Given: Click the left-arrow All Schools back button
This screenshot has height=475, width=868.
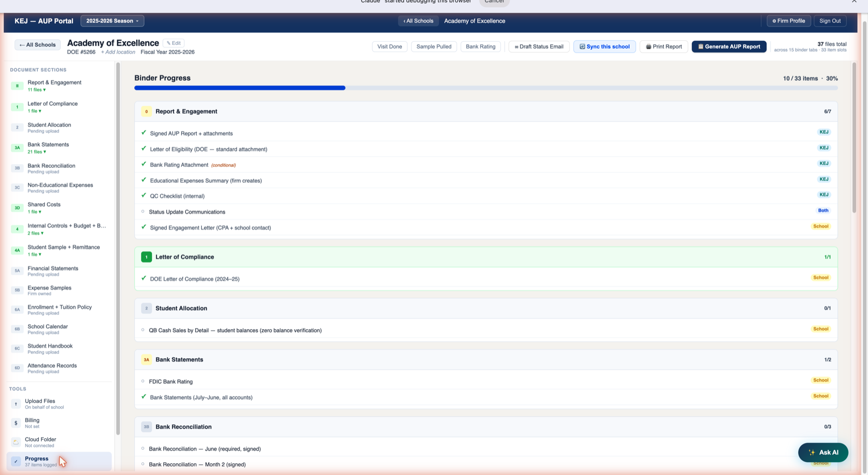Looking at the screenshot, I should click(37, 45).
